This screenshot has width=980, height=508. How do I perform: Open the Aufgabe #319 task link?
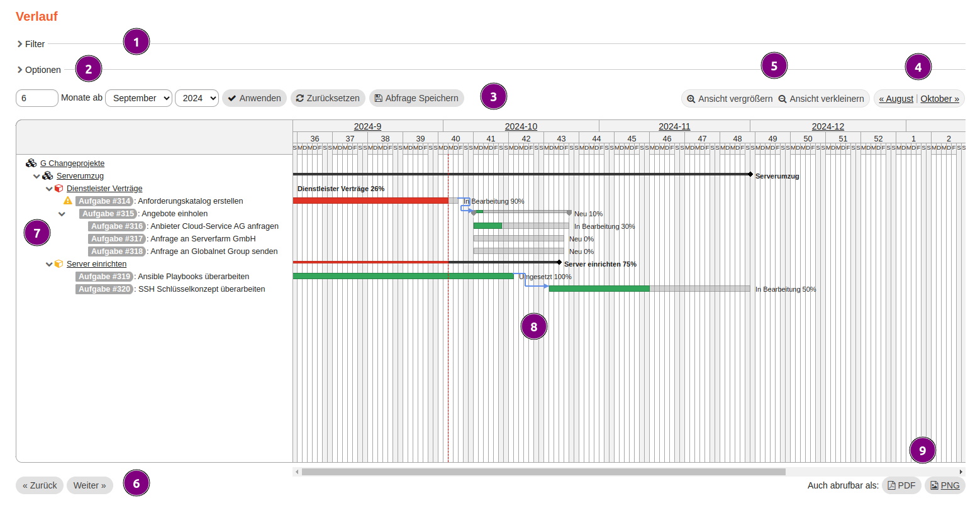104,277
